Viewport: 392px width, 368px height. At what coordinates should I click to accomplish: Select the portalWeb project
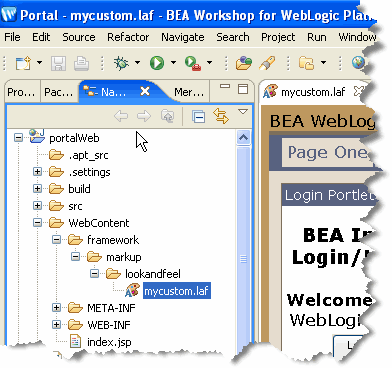coord(74,138)
